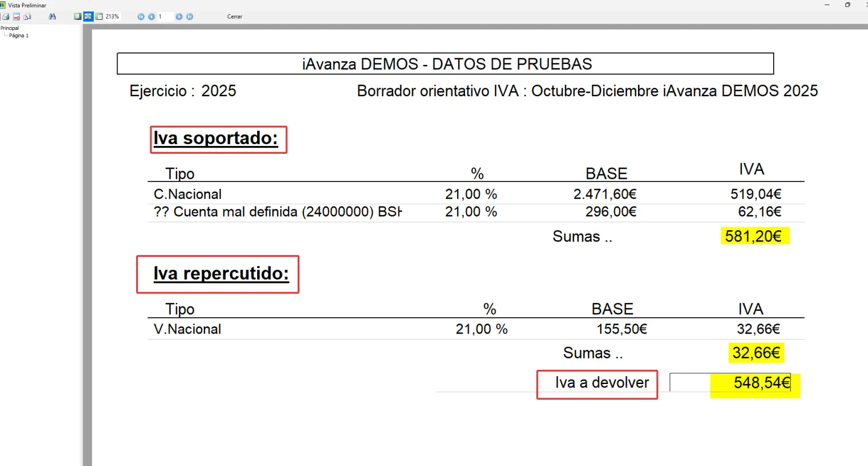Click the 155,50€ base value
This screenshot has width=868, height=466.
622,329
